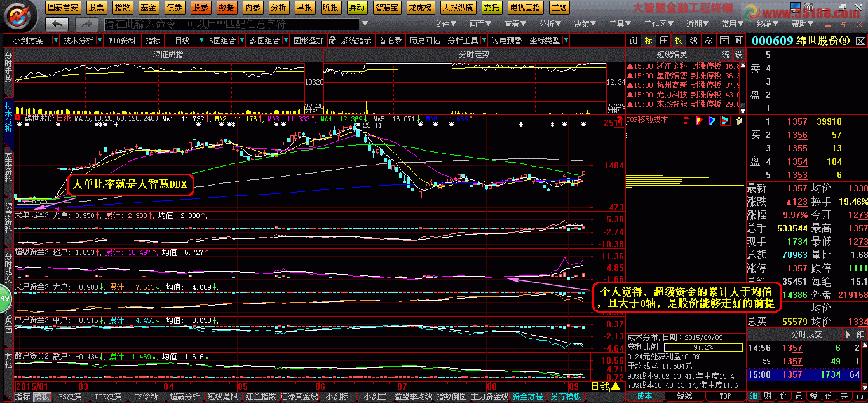This screenshot has width=868, height=403.
Task: Select the 成本 tab below cost distribution
Action: (x=646, y=396)
